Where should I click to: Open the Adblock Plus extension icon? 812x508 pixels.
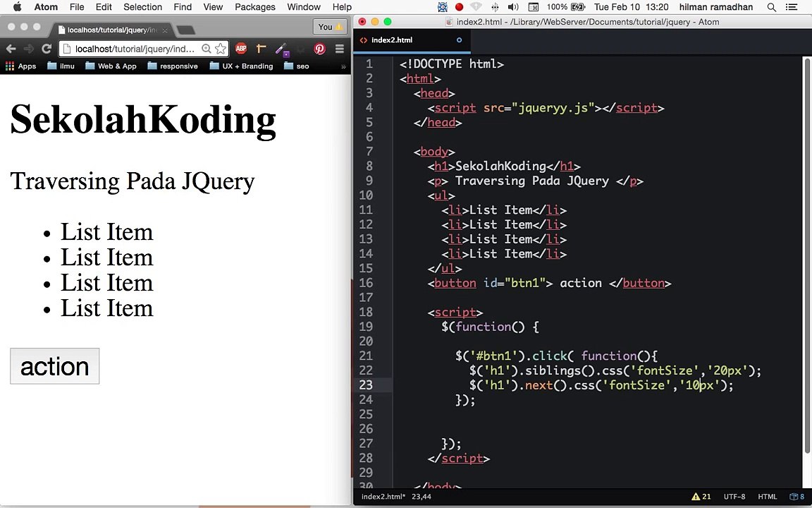(241, 49)
